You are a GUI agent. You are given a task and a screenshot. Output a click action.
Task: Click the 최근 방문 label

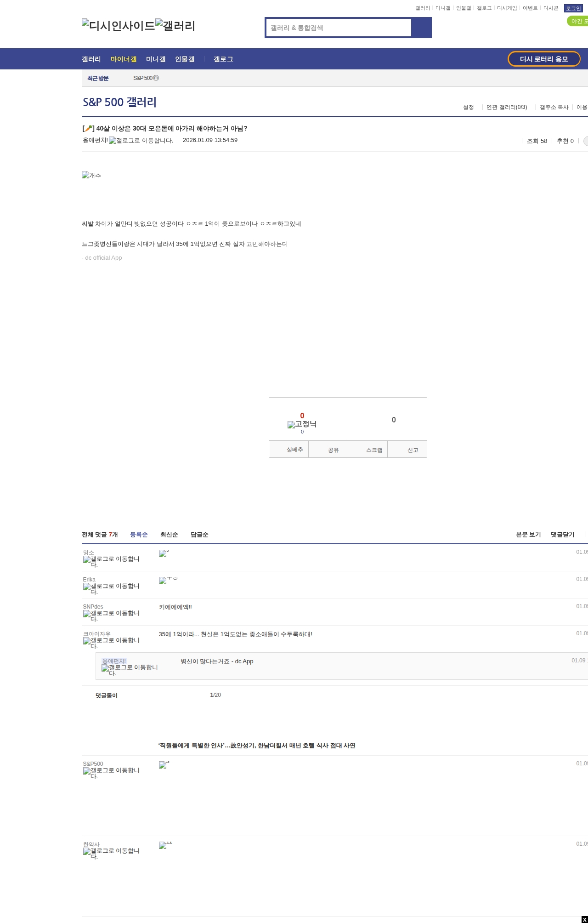(x=98, y=78)
